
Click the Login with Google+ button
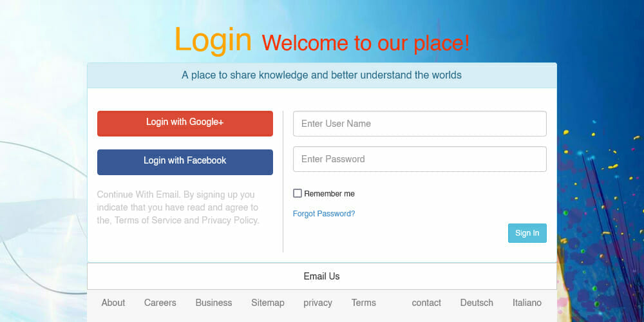[x=185, y=123]
